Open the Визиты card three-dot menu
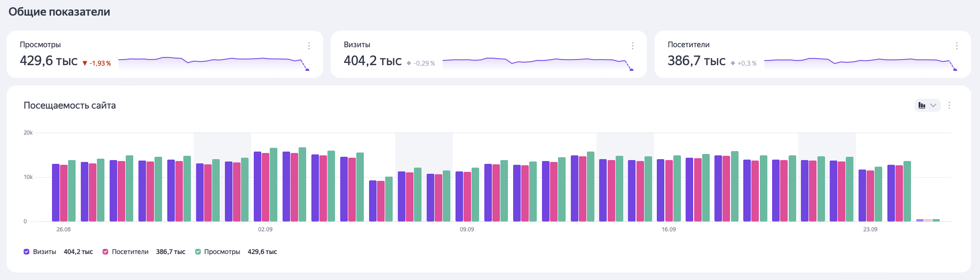 633,46
